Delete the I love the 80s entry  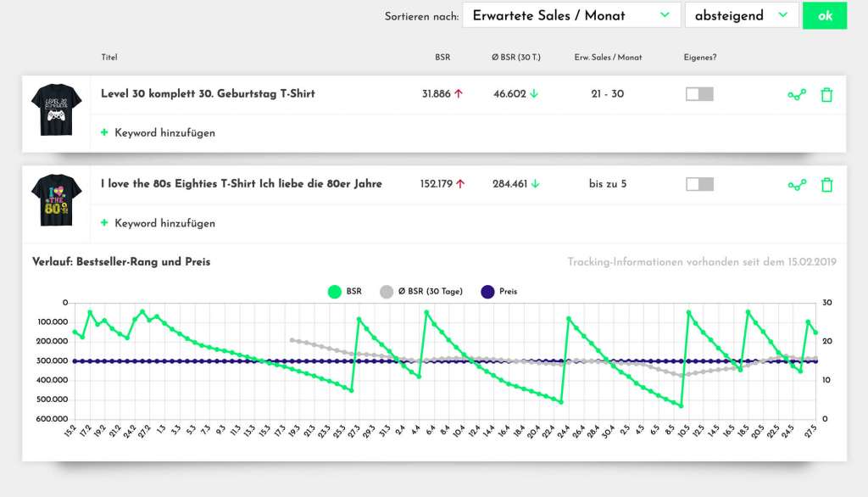(826, 185)
